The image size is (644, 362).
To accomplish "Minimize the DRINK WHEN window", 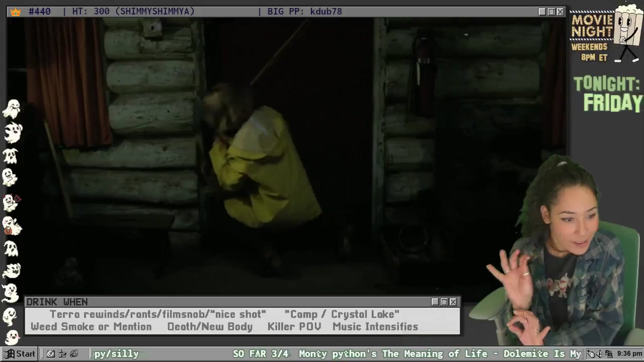I will [x=435, y=302].
